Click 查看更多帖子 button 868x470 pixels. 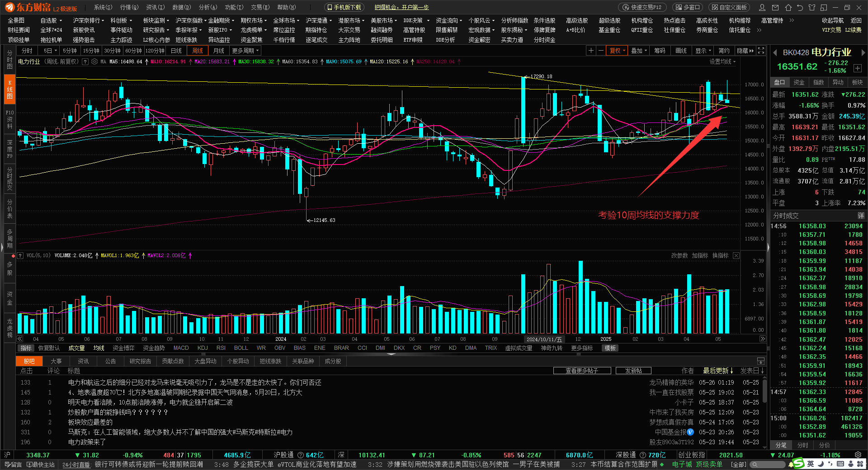[582, 371]
